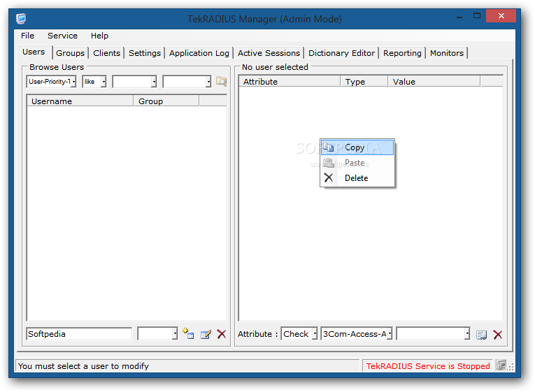Click the browse users search icon
The width and height of the screenshot is (535, 392).
(x=222, y=82)
